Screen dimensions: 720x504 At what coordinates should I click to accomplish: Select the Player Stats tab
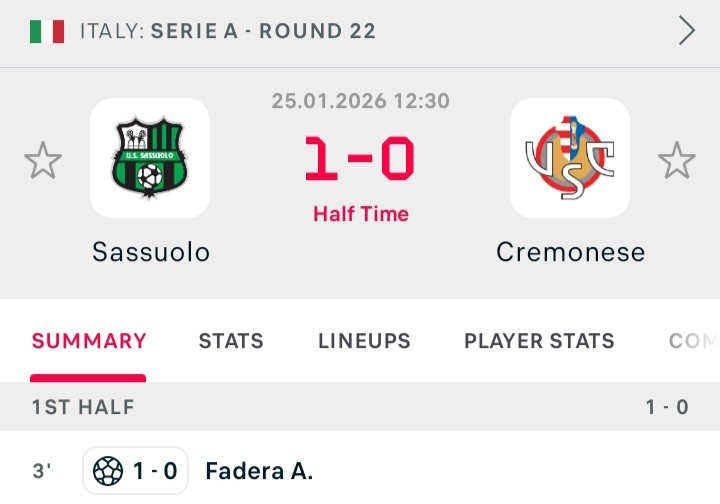[x=539, y=341]
